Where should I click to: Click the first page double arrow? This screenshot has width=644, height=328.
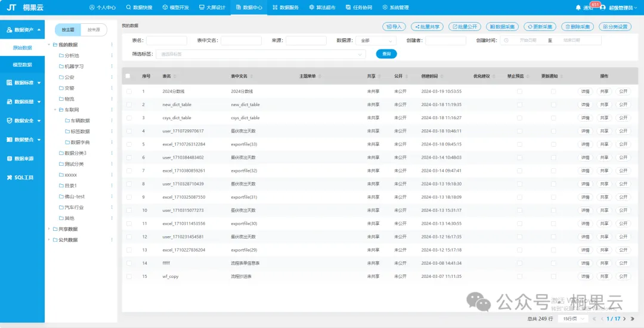point(595,318)
